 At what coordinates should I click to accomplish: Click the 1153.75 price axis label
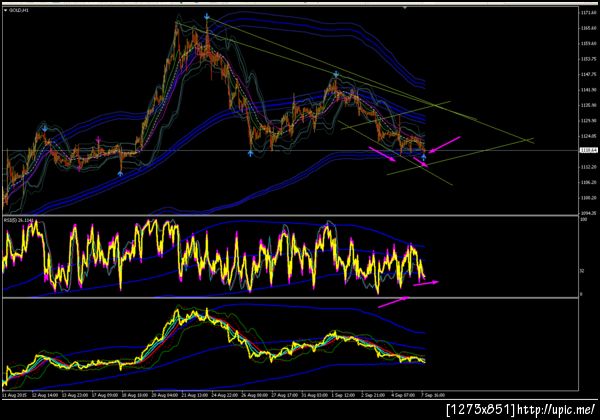point(589,59)
